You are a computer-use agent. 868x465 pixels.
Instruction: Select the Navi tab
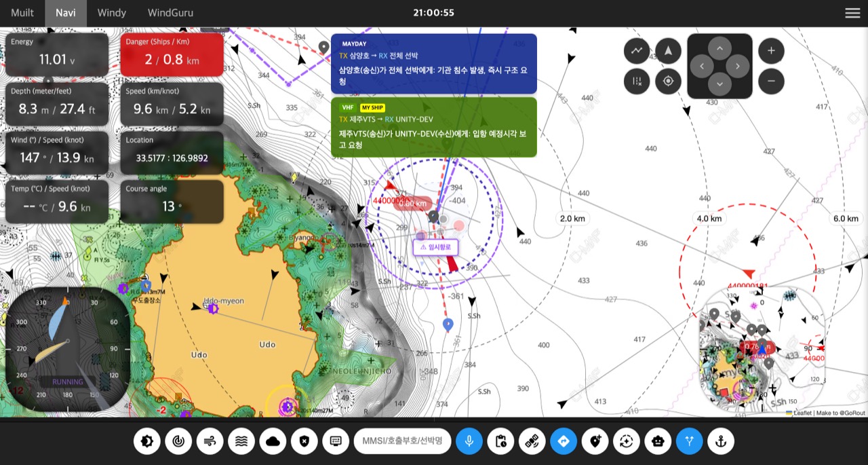point(66,13)
